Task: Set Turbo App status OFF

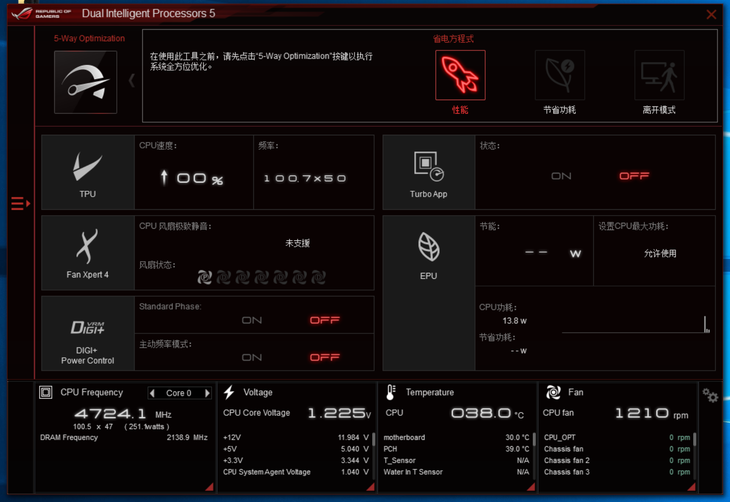Action: [x=634, y=176]
